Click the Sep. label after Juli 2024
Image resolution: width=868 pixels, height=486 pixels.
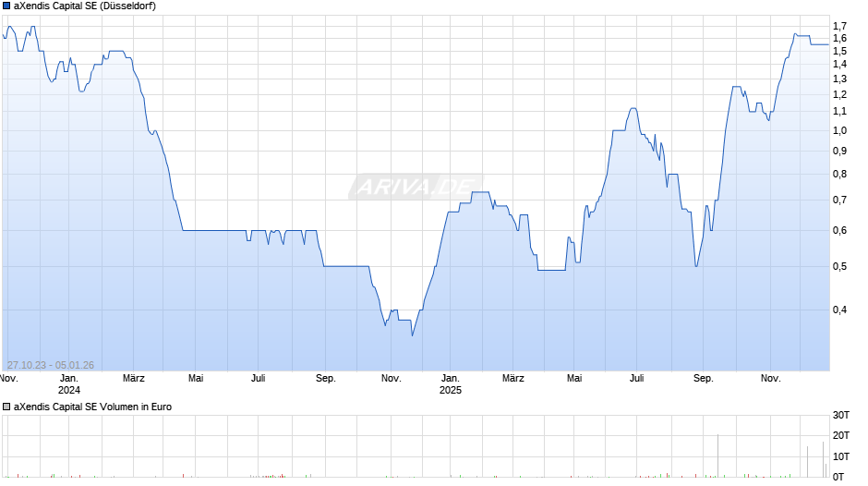pyautogui.click(x=325, y=379)
